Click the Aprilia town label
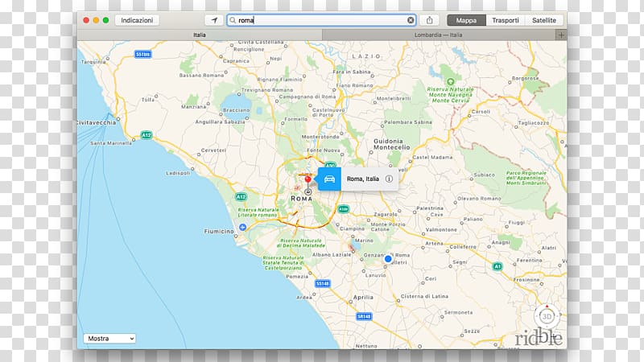 pos(363,297)
